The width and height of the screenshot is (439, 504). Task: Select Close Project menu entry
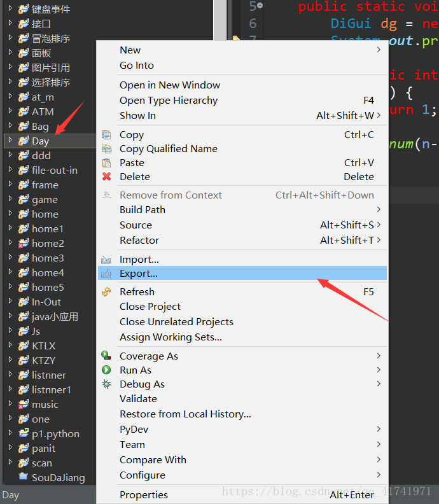(x=242, y=306)
